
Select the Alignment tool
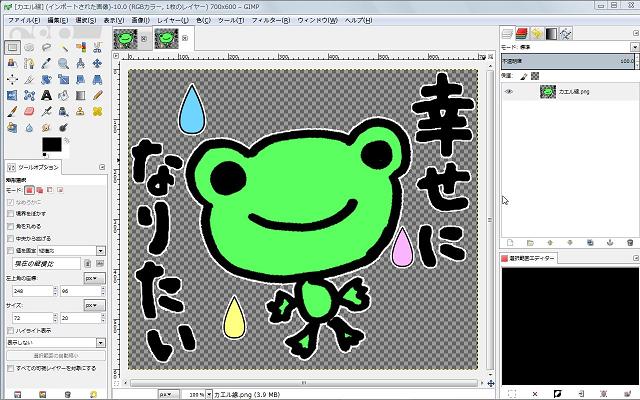(x=12, y=79)
